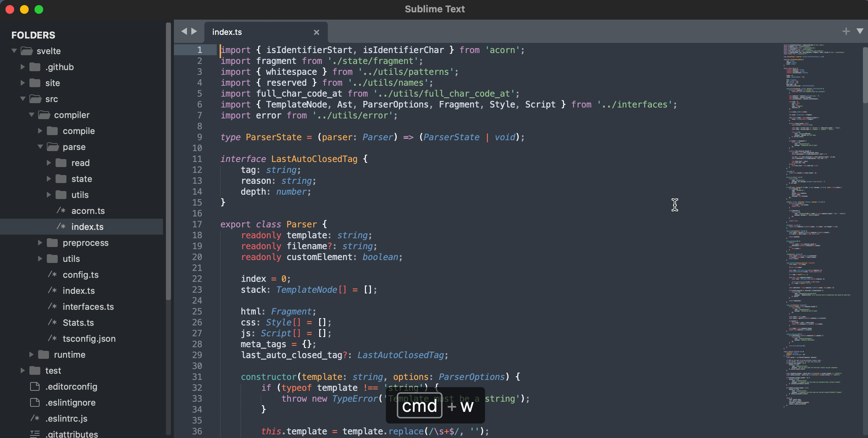This screenshot has width=868, height=438.
Task: Expand the runtime folder arrow
Action: click(31, 354)
